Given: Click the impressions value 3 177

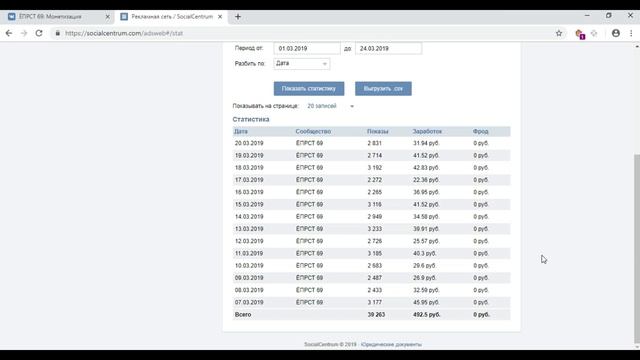Looking at the screenshot, I should click(x=375, y=302).
